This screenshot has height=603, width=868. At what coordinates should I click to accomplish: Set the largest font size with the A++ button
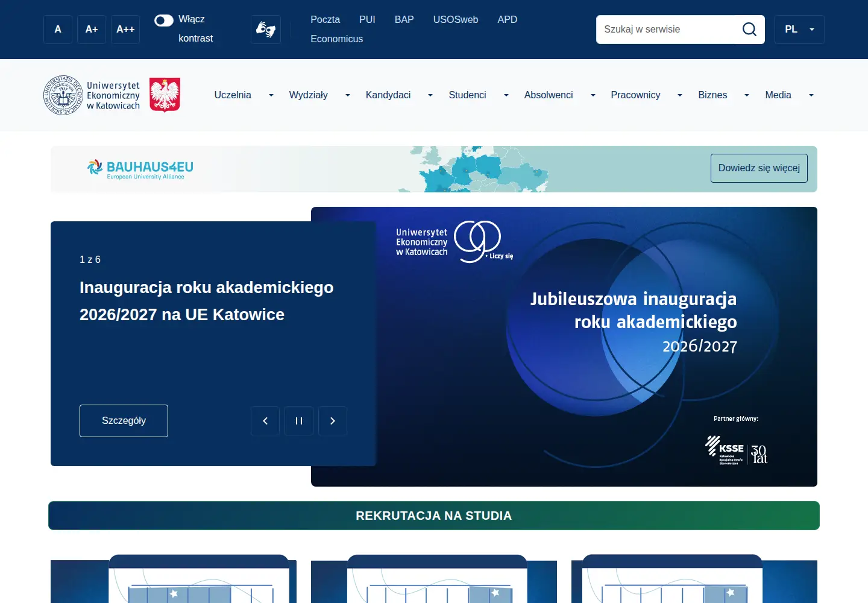coord(125,30)
